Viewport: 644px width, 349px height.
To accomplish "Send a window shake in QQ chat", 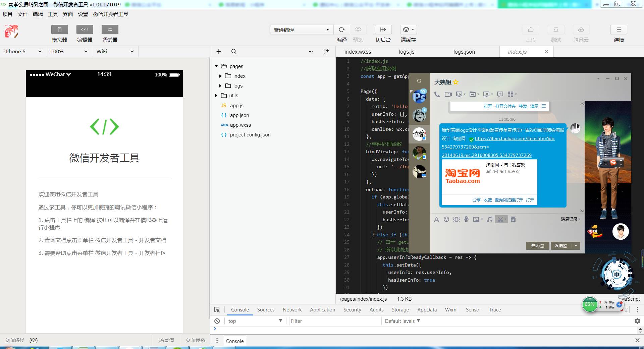I will pyautogui.click(x=456, y=219).
